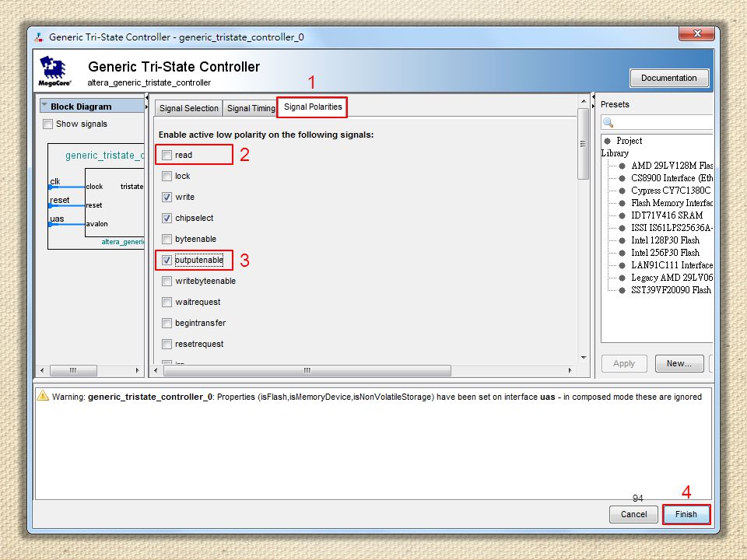Check the lock polarity checkbox
The image size is (747, 560).
tap(167, 176)
